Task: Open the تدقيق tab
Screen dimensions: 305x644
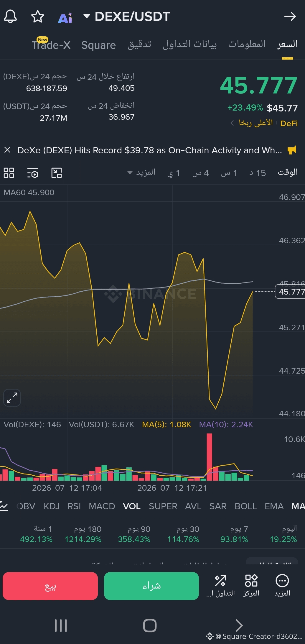Action: [139, 44]
